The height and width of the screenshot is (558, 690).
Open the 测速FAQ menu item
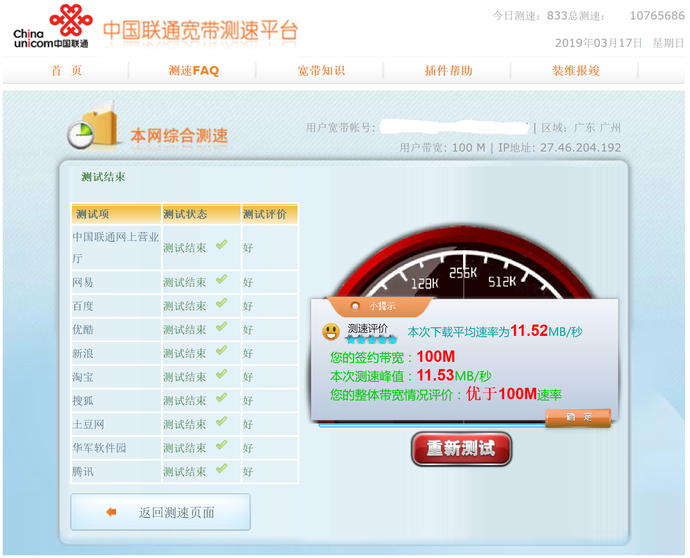(193, 70)
